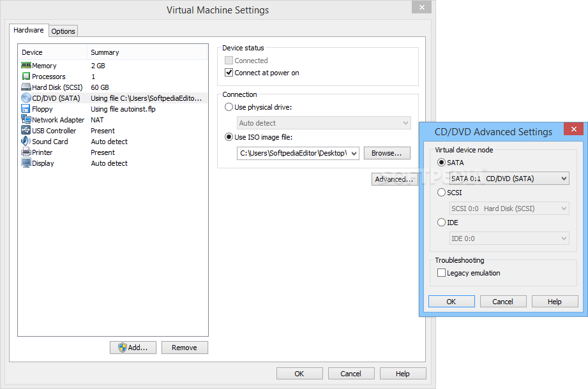The image size is (588, 389).
Task: Expand the ISO image path dropdown
Action: (x=354, y=153)
